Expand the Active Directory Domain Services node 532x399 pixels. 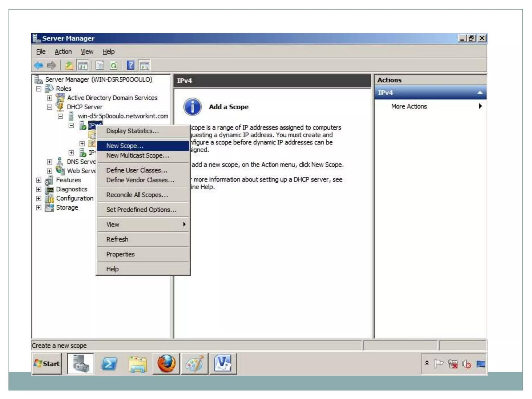pos(49,98)
